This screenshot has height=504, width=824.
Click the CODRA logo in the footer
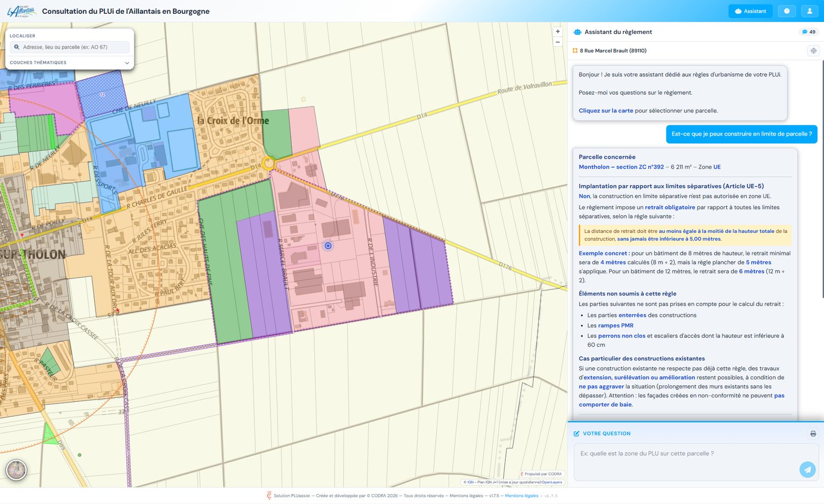[269, 495]
